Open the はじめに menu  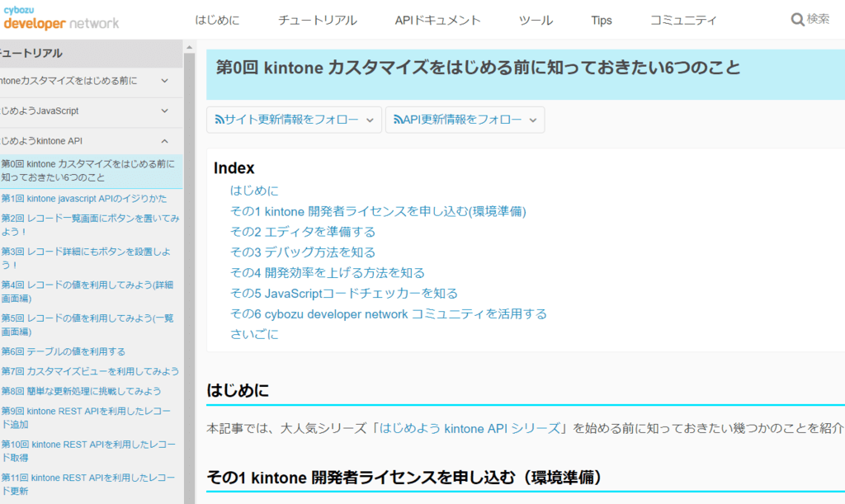(217, 21)
